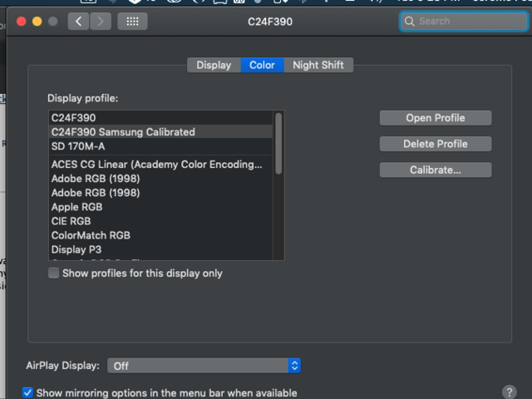Enable Show profiles for this display only
The width and height of the screenshot is (532, 399).
(53, 273)
